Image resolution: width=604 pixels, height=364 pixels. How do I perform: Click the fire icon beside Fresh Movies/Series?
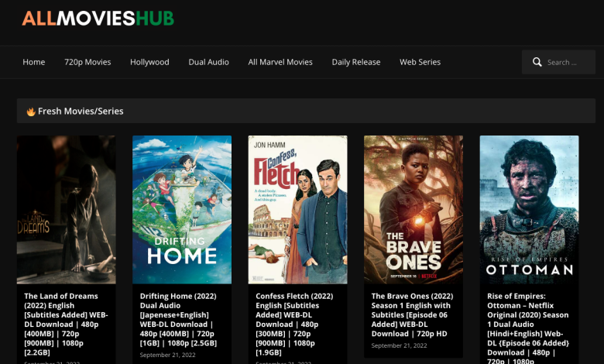tap(31, 112)
